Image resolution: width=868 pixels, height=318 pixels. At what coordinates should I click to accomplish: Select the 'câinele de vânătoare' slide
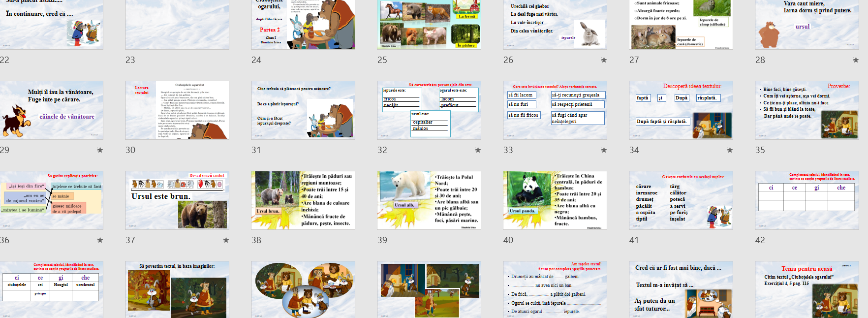coord(51,110)
